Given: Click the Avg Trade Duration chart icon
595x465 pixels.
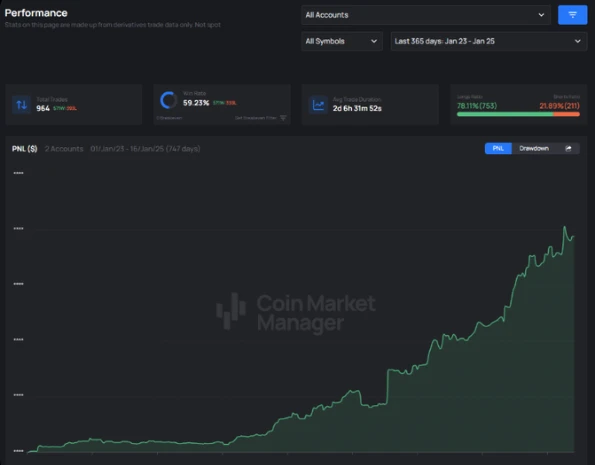Looking at the screenshot, I should point(318,104).
